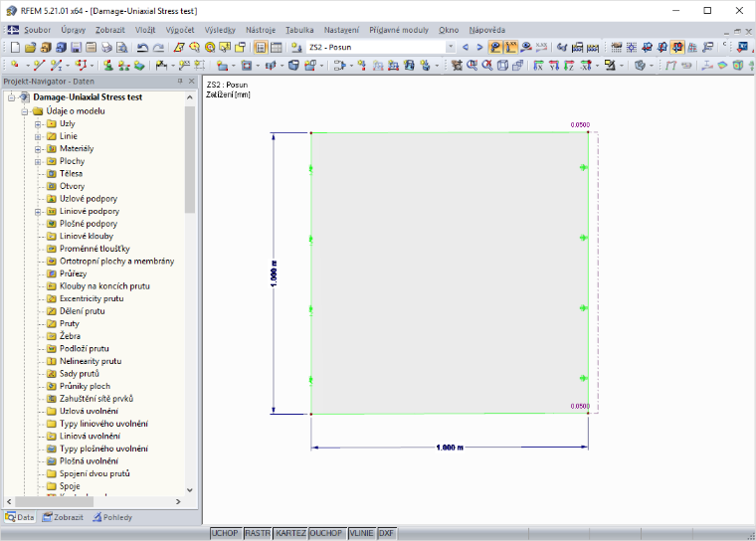
Task: Click the wireframe cube display icon
Action: click(502, 65)
